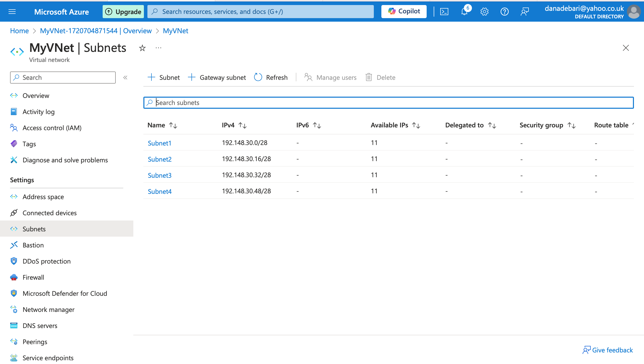Image resolution: width=644 pixels, height=364 pixels.
Task: Click the Copilot button
Action: (404, 12)
